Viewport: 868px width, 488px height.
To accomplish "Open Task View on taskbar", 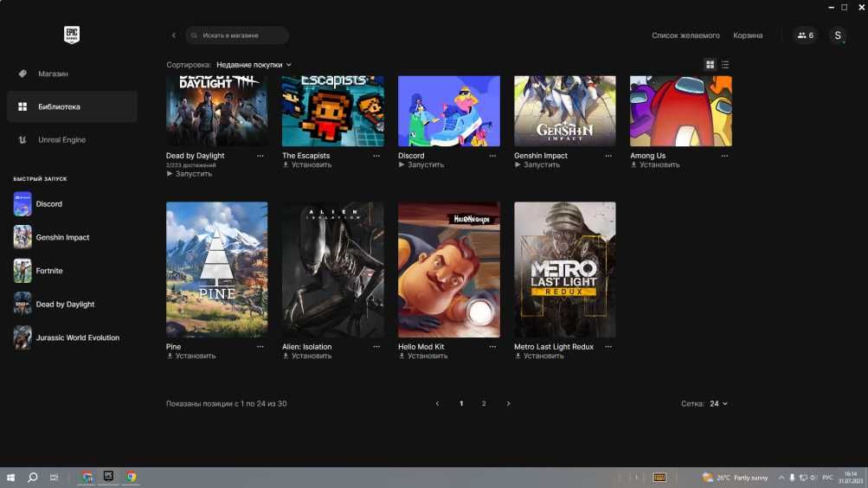I will point(54,477).
